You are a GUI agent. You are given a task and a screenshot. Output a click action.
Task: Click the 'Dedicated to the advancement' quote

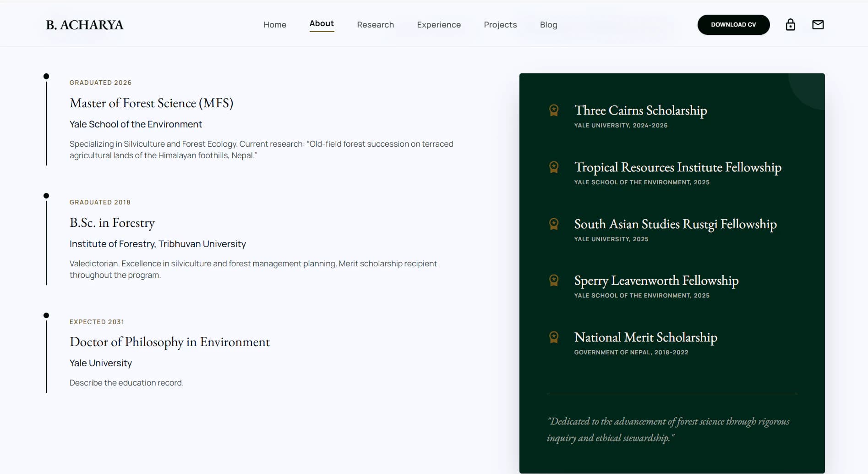coord(668,430)
